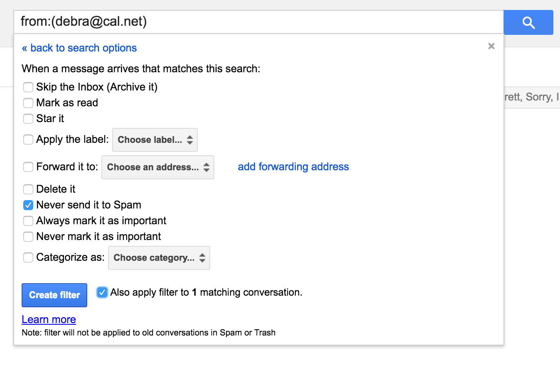The width and height of the screenshot is (560, 392).
Task: Go back to search options
Action: point(79,48)
